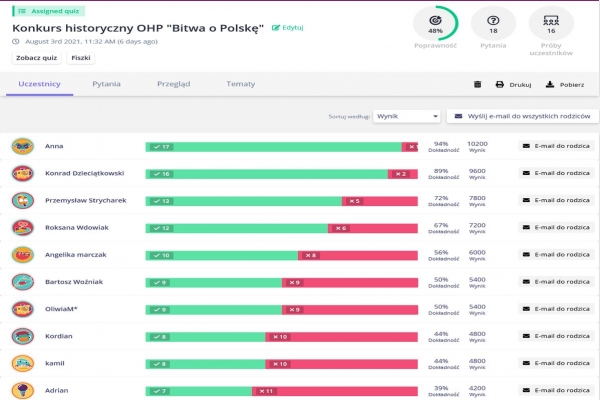Switch to the Pytania tab
This screenshot has width=600, height=400.
tap(106, 85)
